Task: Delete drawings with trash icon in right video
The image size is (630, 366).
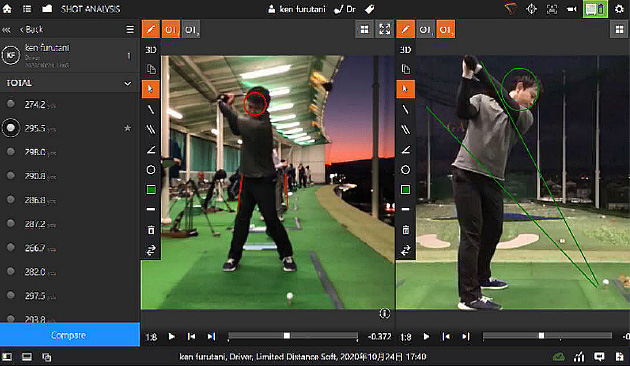Action: 405,230
